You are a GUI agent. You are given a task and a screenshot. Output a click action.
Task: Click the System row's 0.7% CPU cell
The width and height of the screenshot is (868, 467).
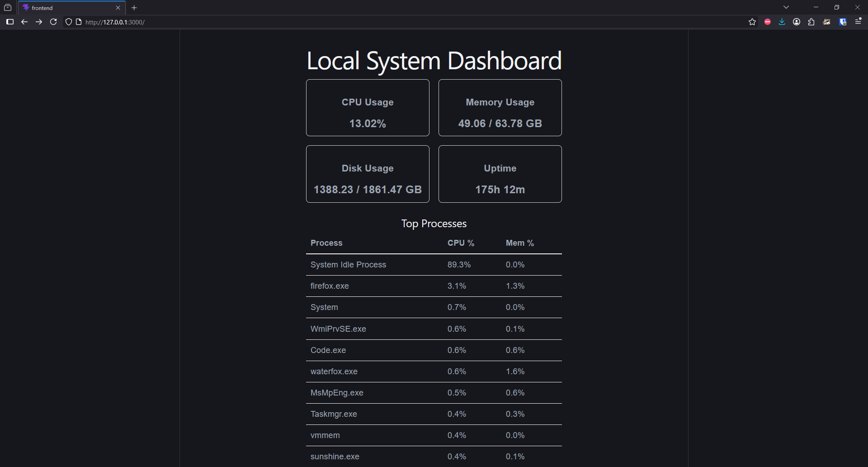[x=457, y=307]
